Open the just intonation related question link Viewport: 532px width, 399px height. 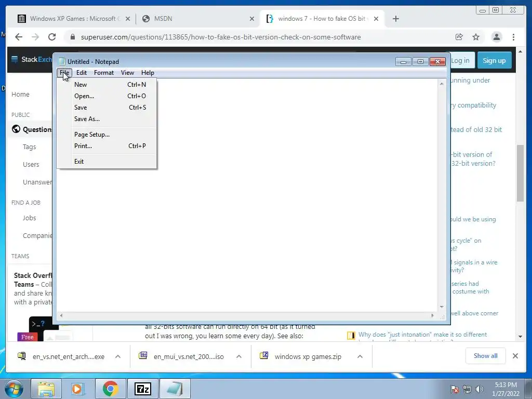[422, 335]
